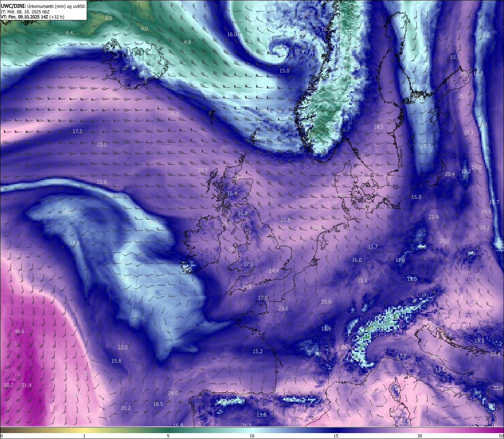
Task: Click the colorbar tick labeled 30
Action: click(x=420, y=436)
